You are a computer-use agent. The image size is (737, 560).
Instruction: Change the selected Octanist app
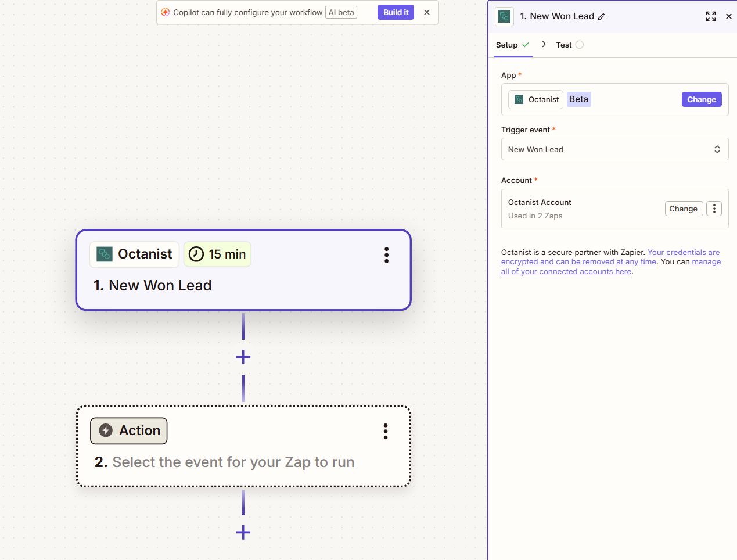701,99
